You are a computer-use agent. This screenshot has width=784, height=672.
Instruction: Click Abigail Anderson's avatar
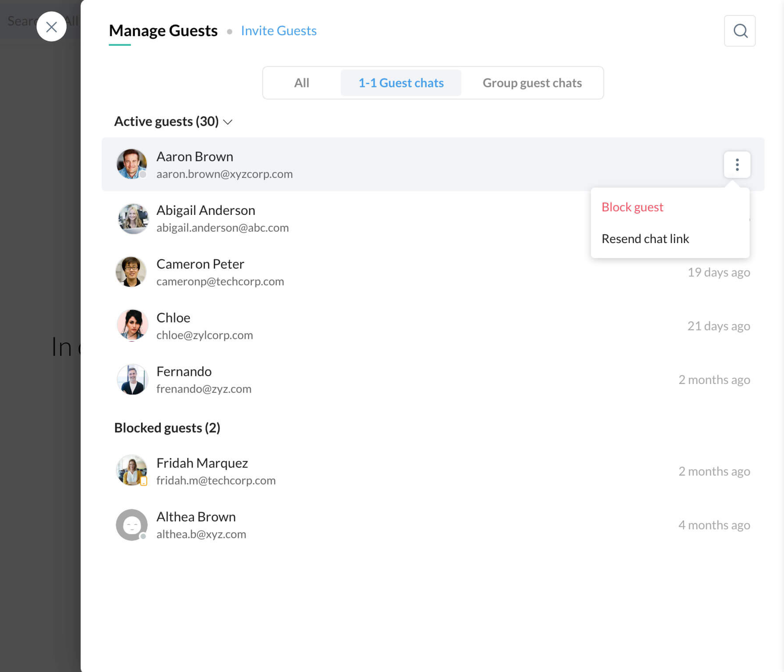pos(132,219)
